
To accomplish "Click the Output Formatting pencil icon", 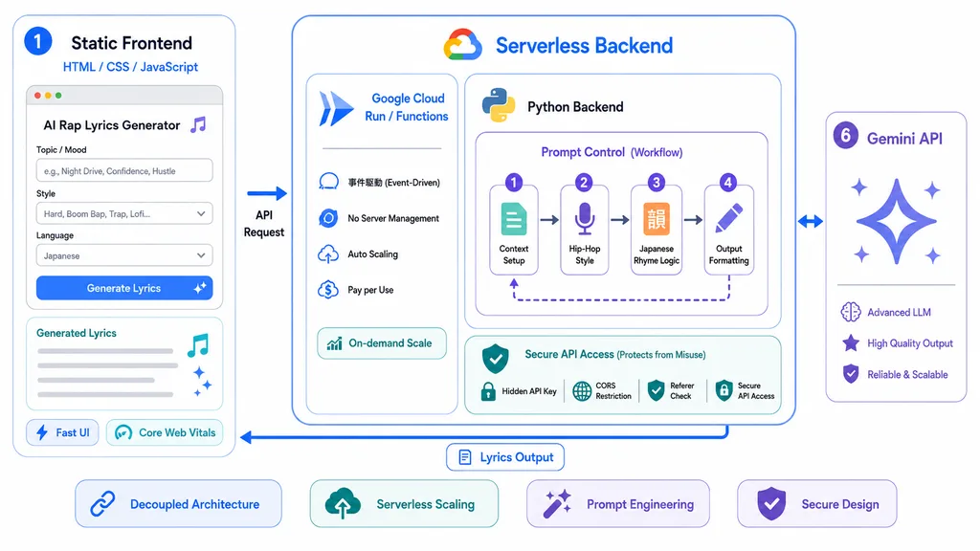I will click(x=728, y=217).
